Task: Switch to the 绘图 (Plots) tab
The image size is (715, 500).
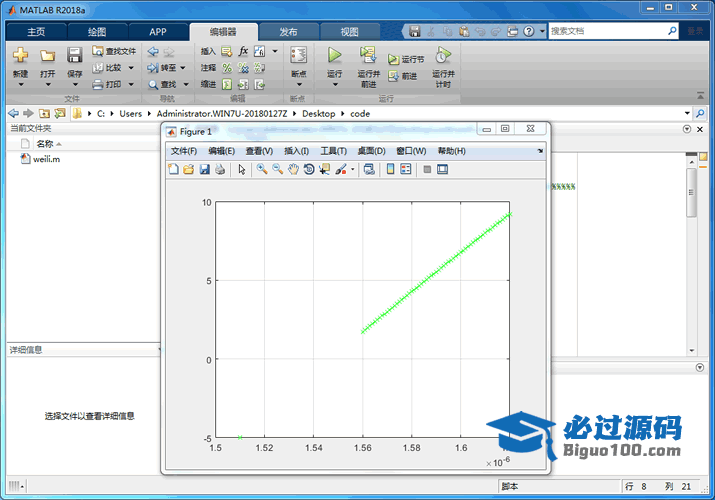Action: coord(97,32)
